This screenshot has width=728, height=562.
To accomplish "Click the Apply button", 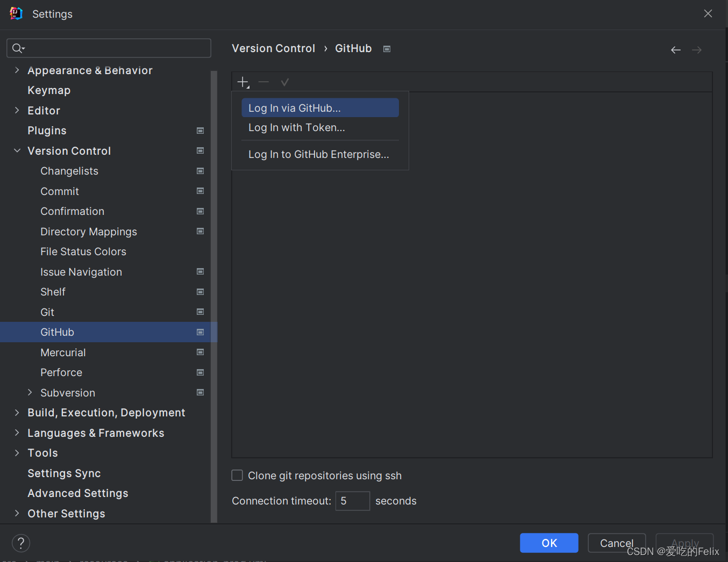I will coord(684,543).
